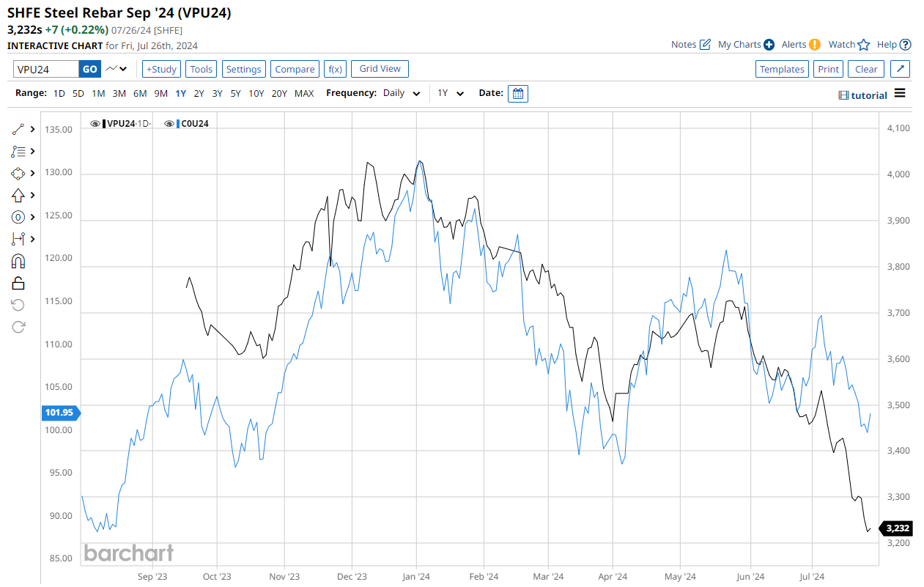Open the 1Y period dropdown
This screenshot has height=587, width=924.
click(x=451, y=94)
